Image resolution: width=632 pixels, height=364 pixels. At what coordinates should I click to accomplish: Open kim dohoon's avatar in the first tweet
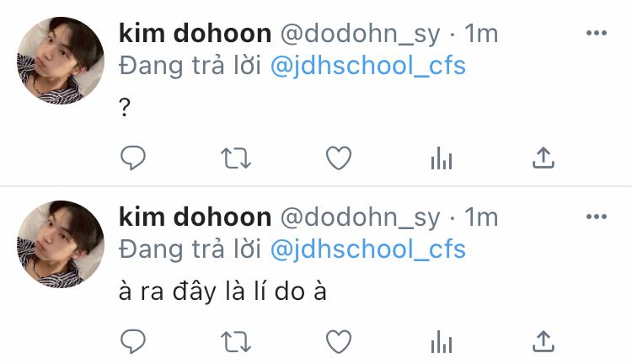click(61, 61)
